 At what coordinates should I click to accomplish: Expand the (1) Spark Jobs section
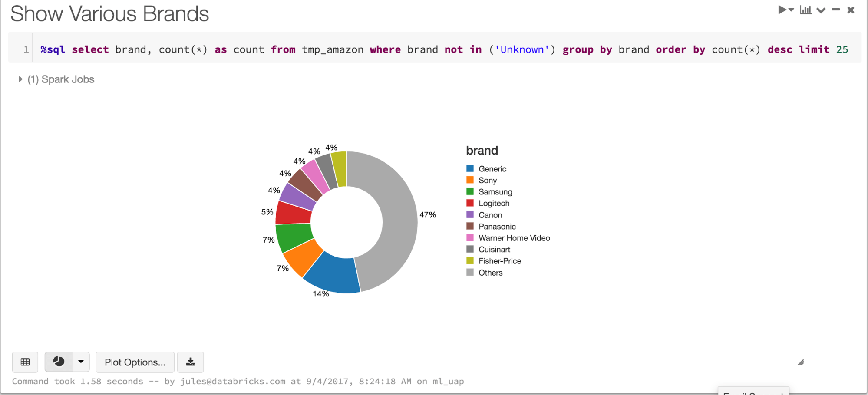click(x=56, y=79)
